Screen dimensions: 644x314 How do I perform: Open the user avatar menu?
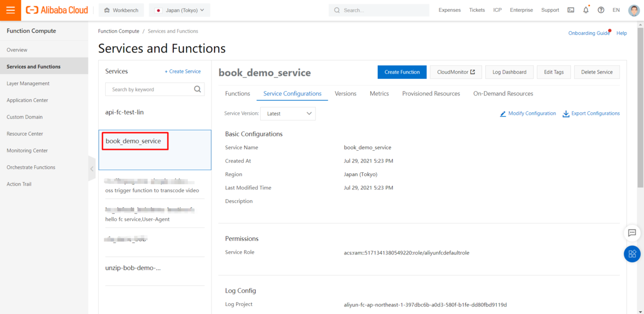pos(634,10)
